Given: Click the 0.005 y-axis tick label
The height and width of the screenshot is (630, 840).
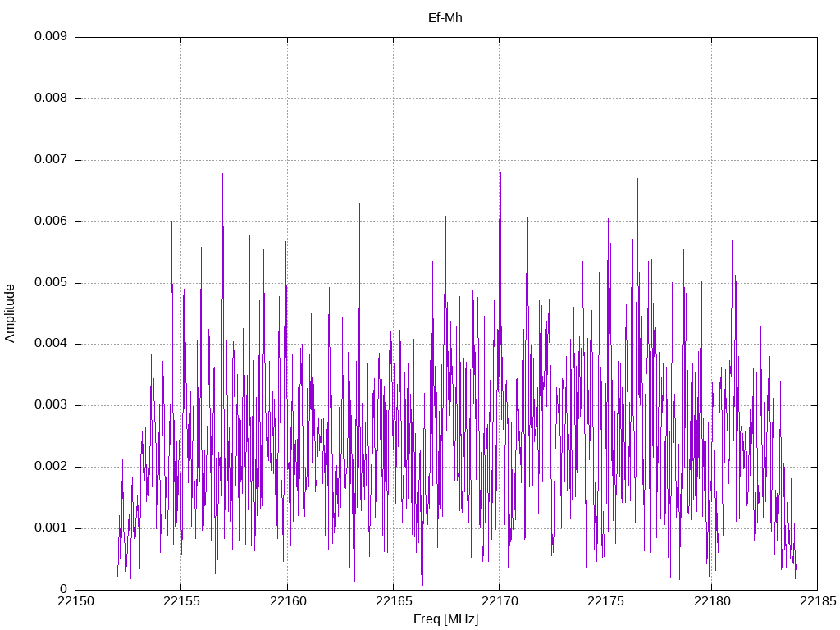Looking at the screenshot, I should click(x=51, y=282).
